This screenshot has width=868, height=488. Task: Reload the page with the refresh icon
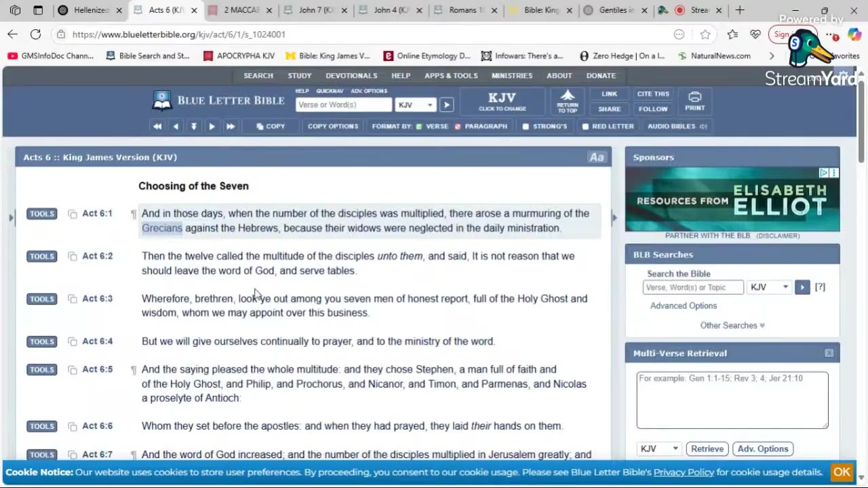click(x=35, y=35)
